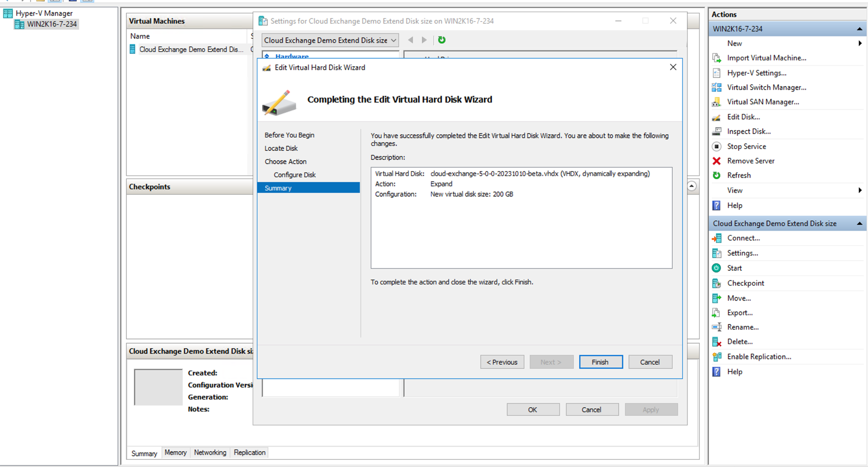Click the VM thumbnail preview in details pane

click(x=158, y=387)
